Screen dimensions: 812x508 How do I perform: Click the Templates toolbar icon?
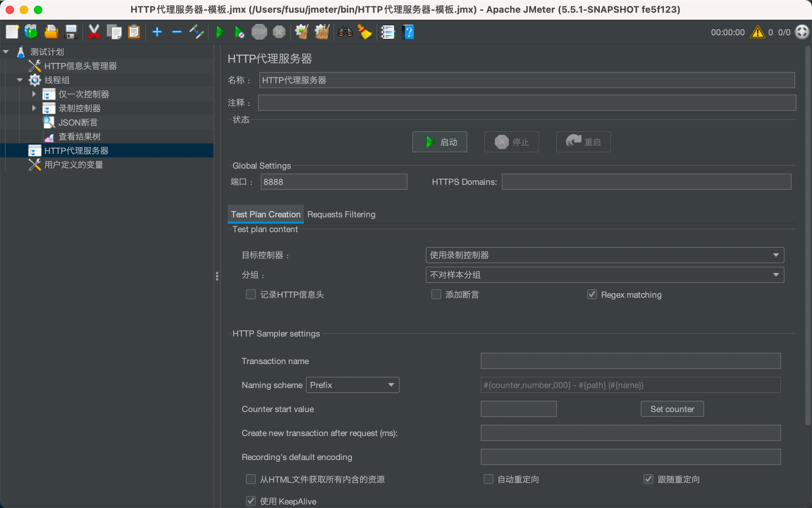click(x=31, y=32)
